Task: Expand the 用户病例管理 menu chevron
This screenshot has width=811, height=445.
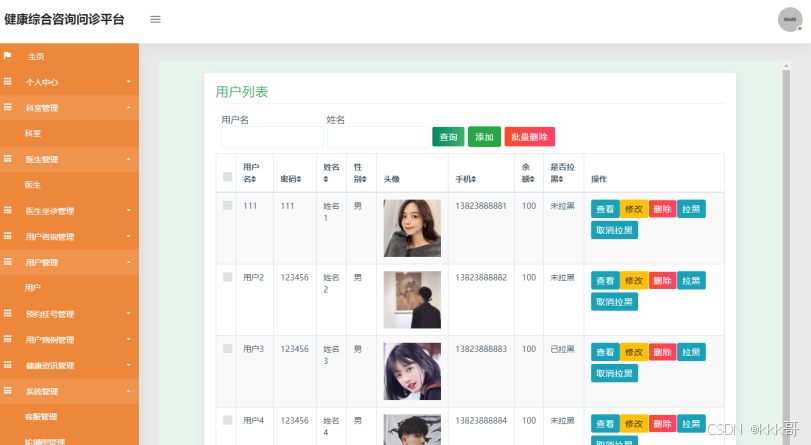Action: [x=129, y=339]
